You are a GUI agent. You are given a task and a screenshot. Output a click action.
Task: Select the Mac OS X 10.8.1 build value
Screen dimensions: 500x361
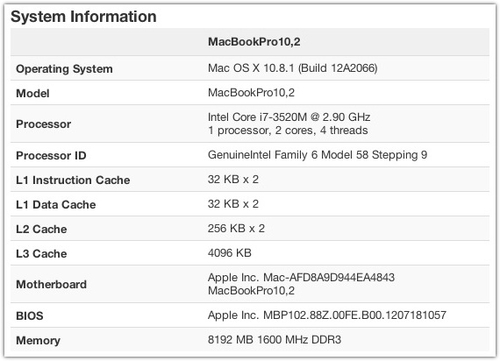292,68
